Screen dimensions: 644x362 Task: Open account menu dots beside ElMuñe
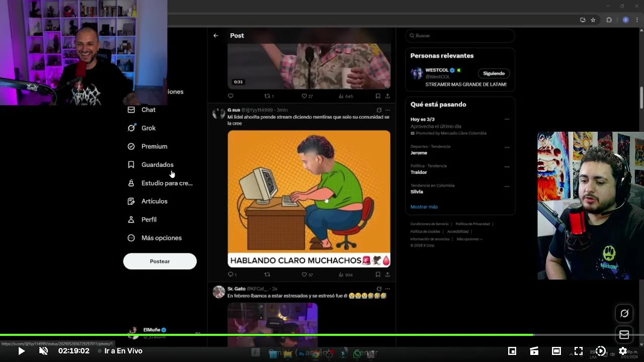[x=198, y=333]
